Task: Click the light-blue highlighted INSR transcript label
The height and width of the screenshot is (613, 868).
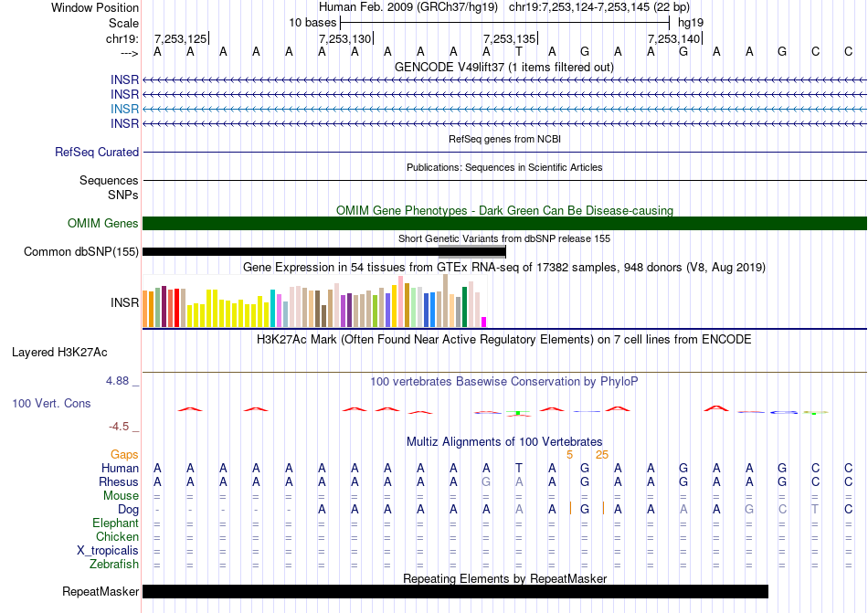Action: 124,109
